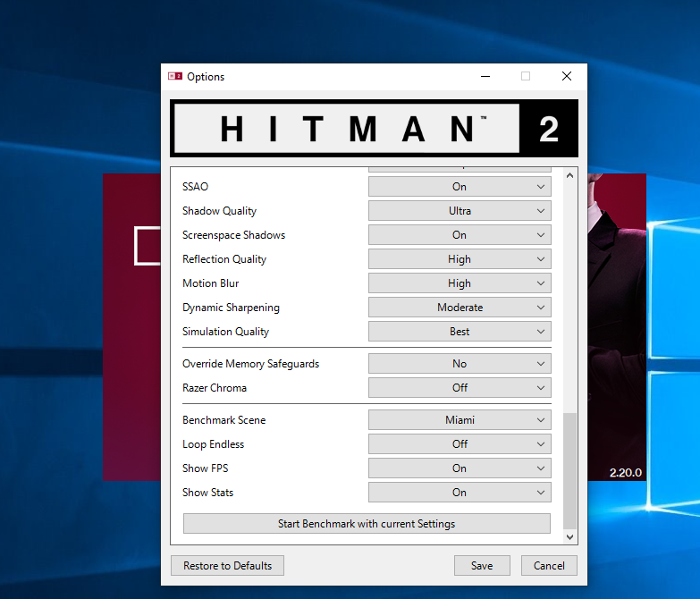This screenshot has height=599, width=700.
Task: Click the HITMAN 2 banner logo
Action: pos(374,128)
